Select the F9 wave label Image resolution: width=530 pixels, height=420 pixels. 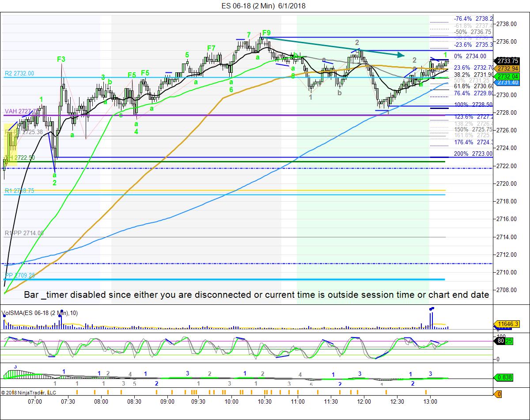point(266,33)
